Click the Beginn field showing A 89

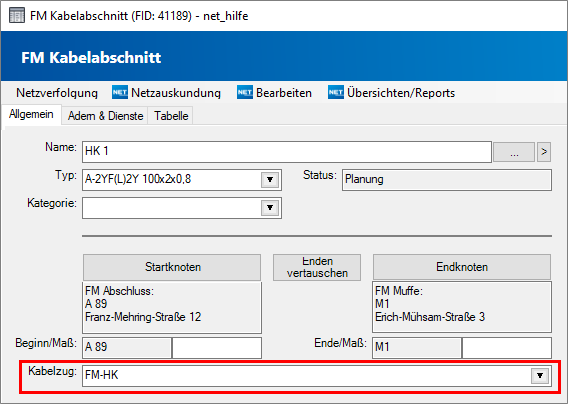(x=127, y=347)
